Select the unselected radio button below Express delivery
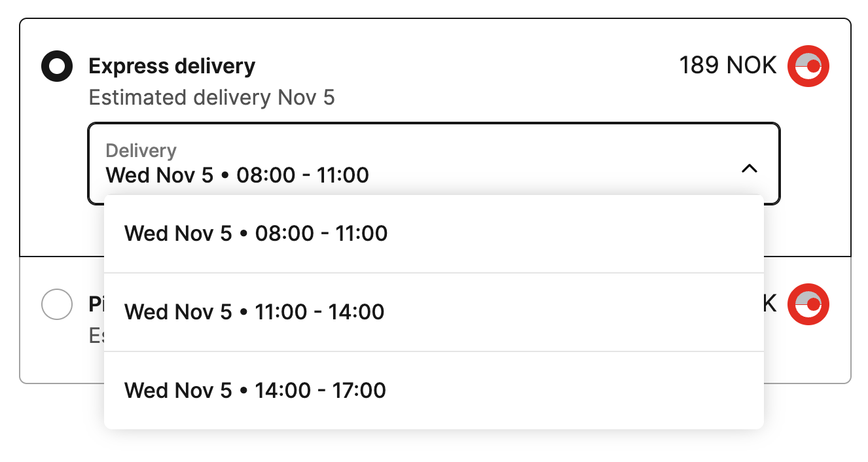The image size is (868, 462). click(57, 304)
